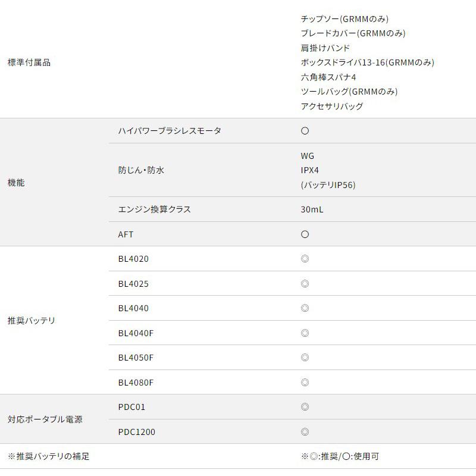Select the double-circle mark for BL4080F
Image resolution: width=476 pixels, height=476 pixels.
[x=305, y=383]
